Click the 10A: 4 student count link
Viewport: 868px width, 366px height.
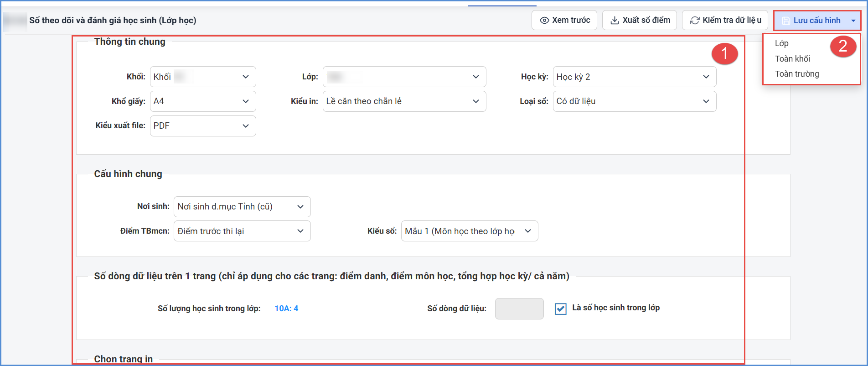(x=286, y=308)
